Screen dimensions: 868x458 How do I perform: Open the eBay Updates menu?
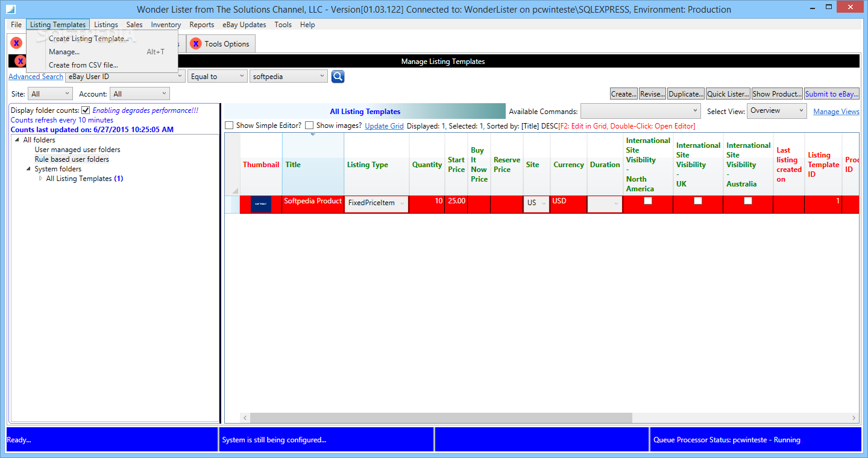point(244,25)
